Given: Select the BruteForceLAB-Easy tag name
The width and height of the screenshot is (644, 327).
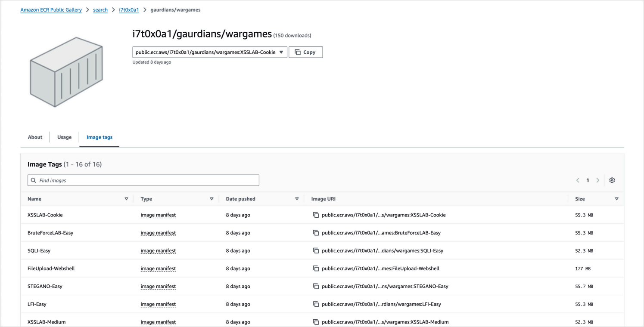Looking at the screenshot, I should pos(50,233).
